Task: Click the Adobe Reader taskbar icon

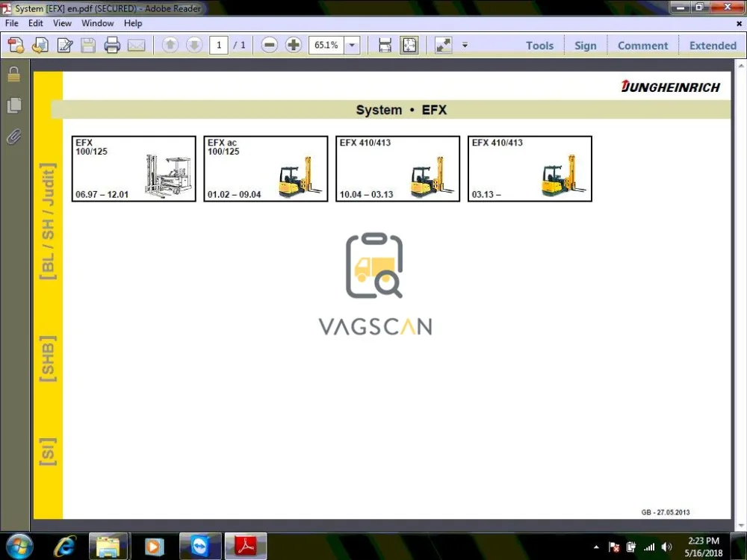Action: click(x=246, y=547)
